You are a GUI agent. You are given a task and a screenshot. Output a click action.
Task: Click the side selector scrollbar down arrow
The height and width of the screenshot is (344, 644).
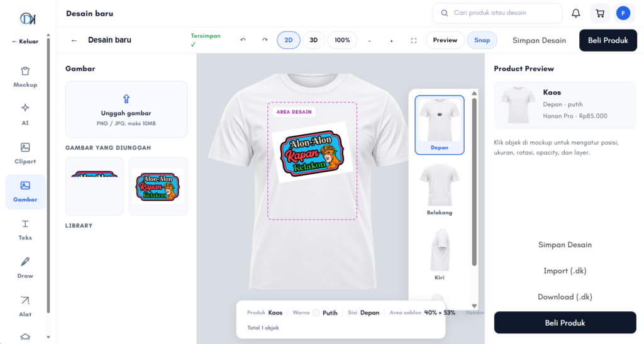474,306
